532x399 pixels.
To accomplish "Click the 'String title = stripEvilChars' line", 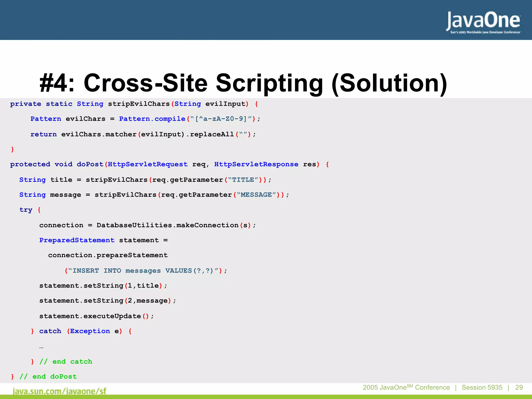I will coord(145,180).
